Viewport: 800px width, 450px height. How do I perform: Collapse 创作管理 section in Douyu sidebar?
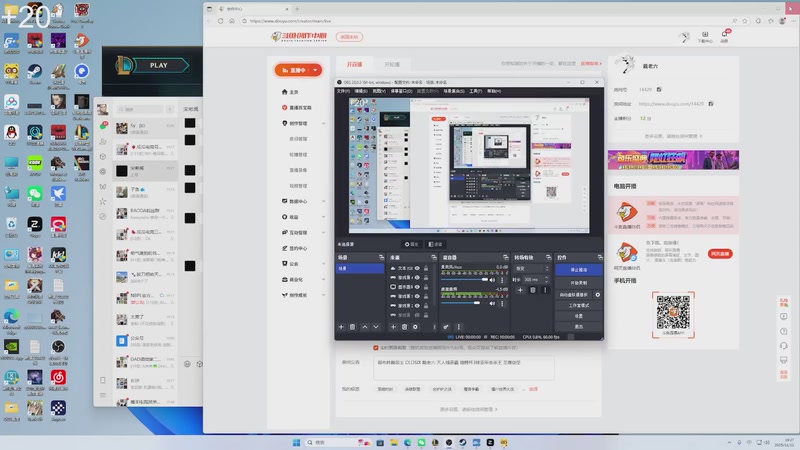pos(323,123)
